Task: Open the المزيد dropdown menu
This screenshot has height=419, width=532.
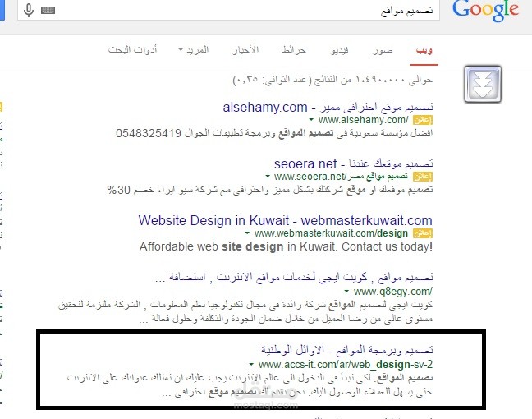Action: pos(194,50)
